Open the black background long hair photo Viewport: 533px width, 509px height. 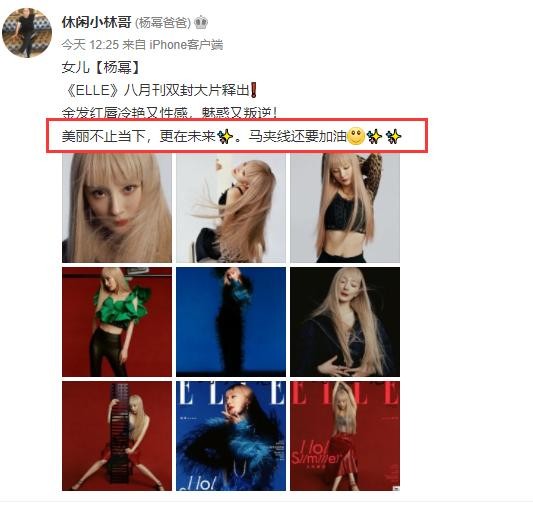click(345, 322)
